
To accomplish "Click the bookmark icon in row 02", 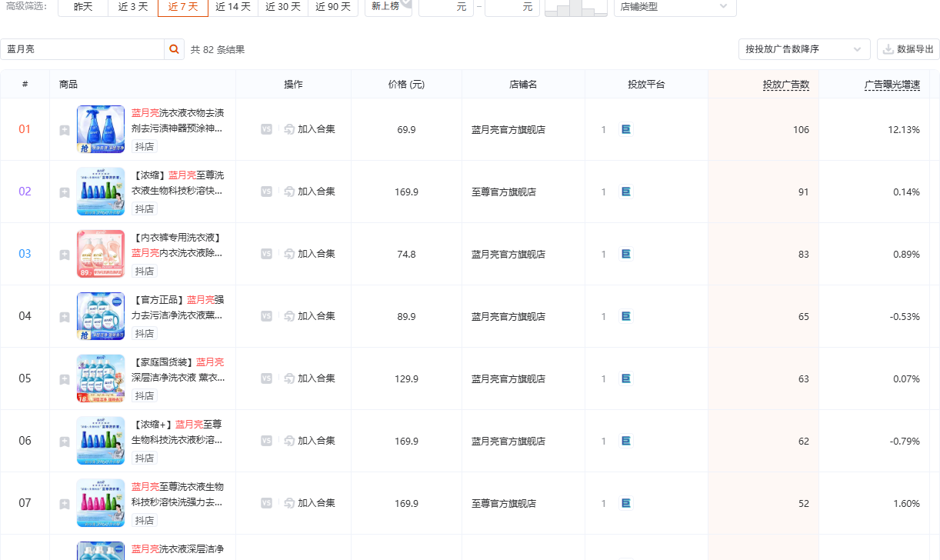I will [x=65, y=192].
